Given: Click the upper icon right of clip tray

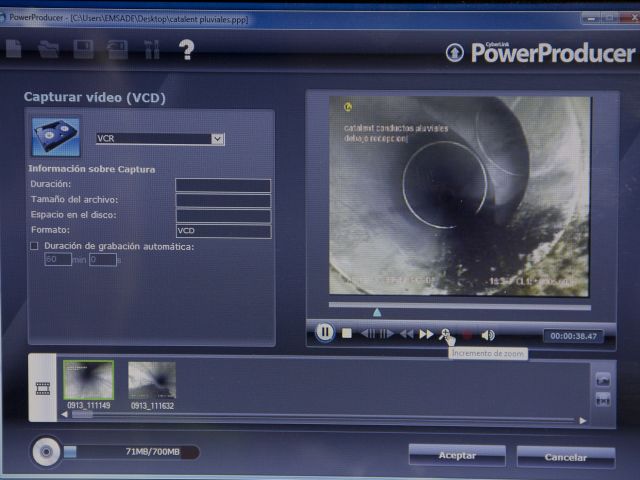Looking at the screenshot, I should click(603, 380).
